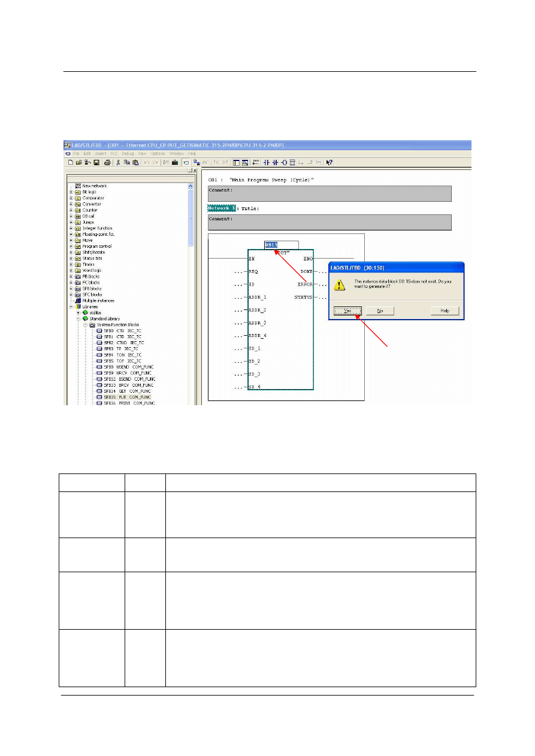Insert a normally open contact from toolbar
535x756 pixels.
pos(267,162)
